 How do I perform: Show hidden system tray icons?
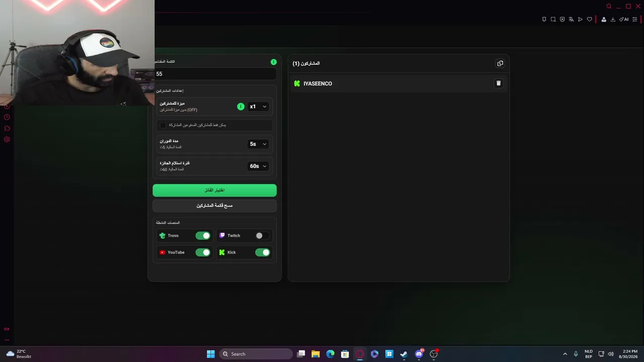[x=565, y=354]
